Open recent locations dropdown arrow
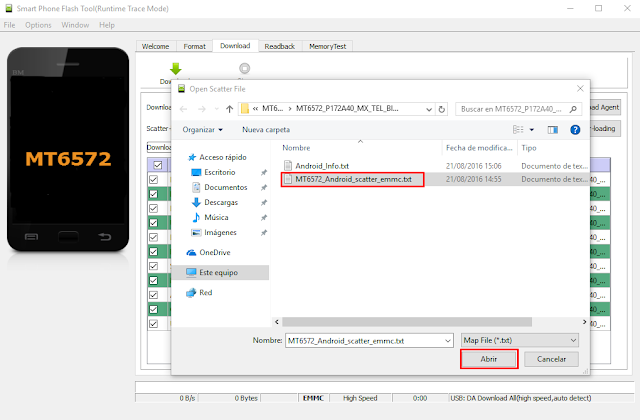The width and height of the screenshot is (640, 420). click(216, 109)
